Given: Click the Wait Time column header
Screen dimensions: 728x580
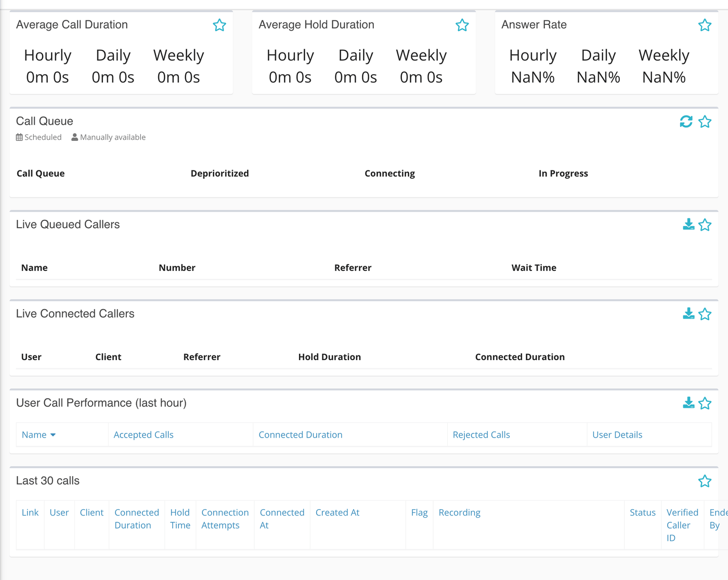Looking at the screenshot, I should tap(534, 268).
